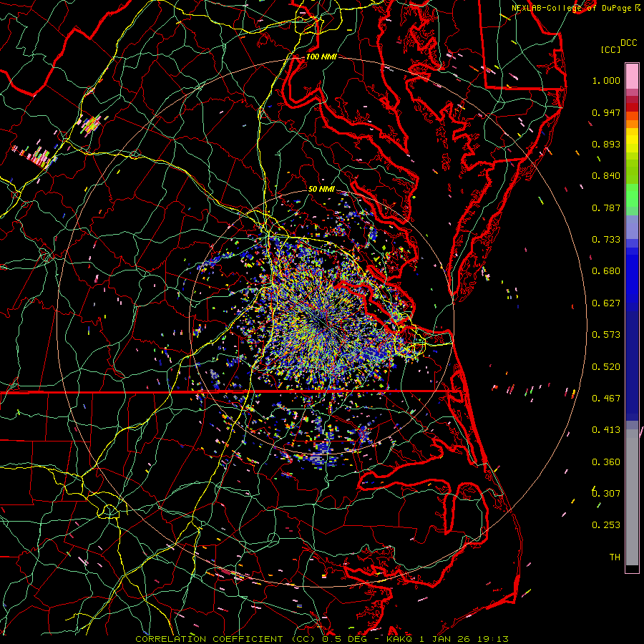Screen dimensions: 644x644
Task: Click the 19:13 timestamp in footer
Action: point(493,639)
